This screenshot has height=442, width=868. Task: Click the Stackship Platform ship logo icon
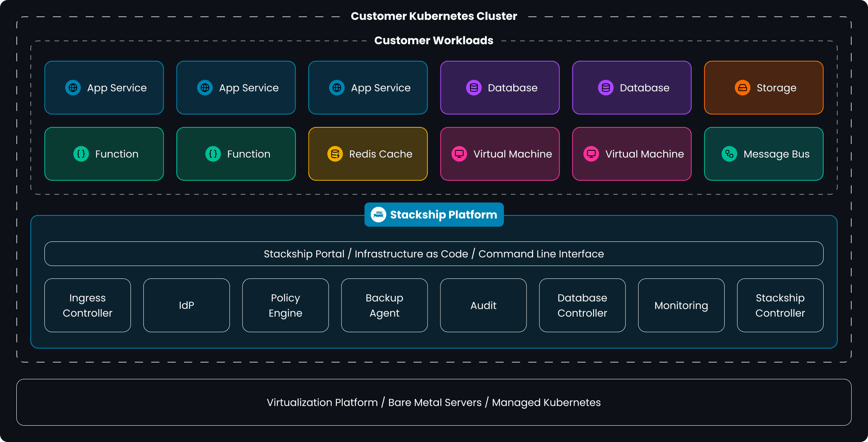(378, 215)
